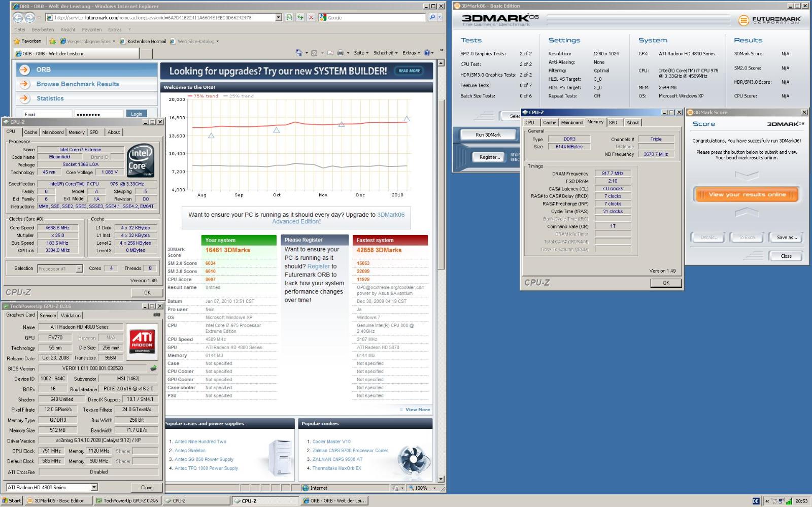Click View your results online button
Image resolution: width=812 pixels, height=507 pixels.
(x=746, y=194)
